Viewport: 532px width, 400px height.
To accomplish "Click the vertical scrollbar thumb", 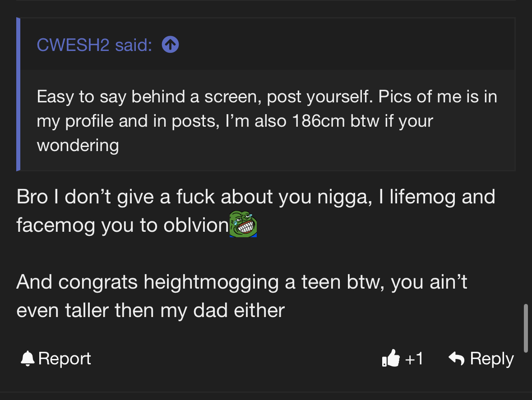I will point(526,327).
